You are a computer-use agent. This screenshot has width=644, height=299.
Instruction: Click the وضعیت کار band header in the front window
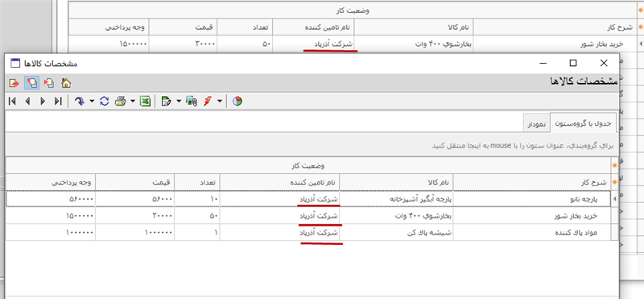coord(308,166)
